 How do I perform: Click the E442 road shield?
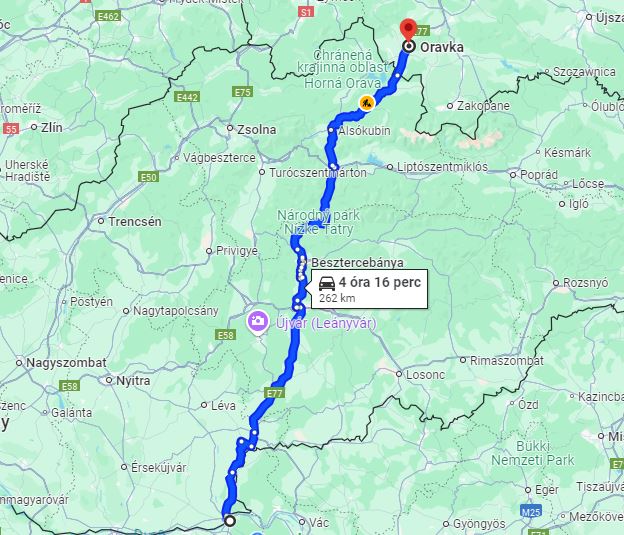pyautogui.click(x=187, y=97)
